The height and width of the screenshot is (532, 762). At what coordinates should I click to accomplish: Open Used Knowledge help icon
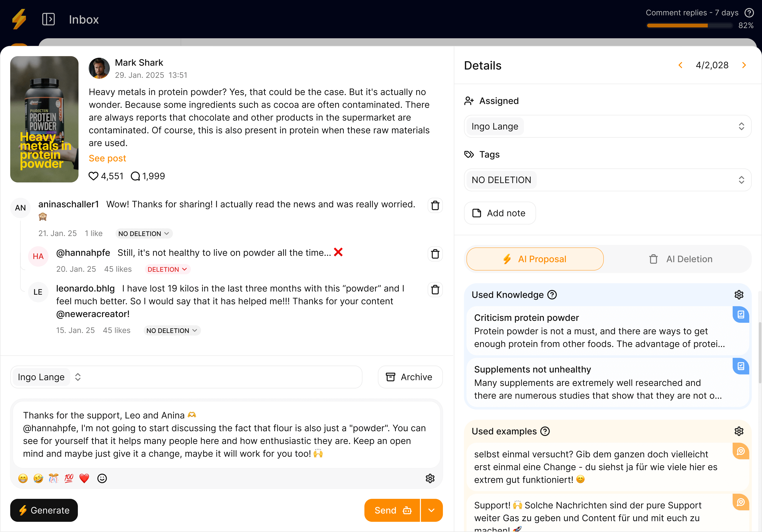point(552,294)
